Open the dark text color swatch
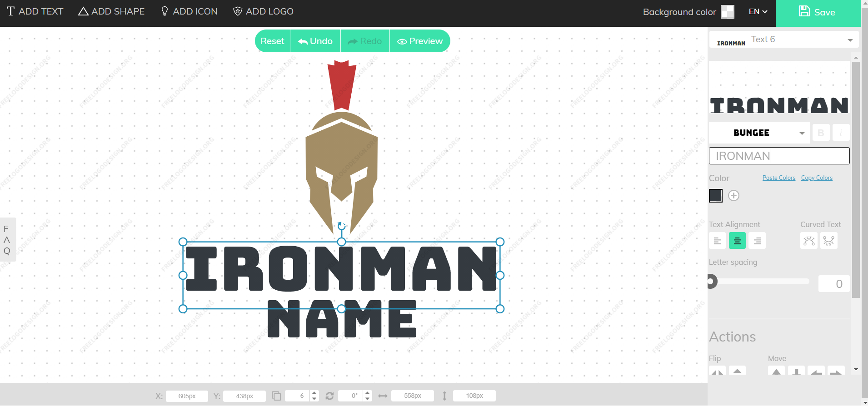 coord(716,196)
